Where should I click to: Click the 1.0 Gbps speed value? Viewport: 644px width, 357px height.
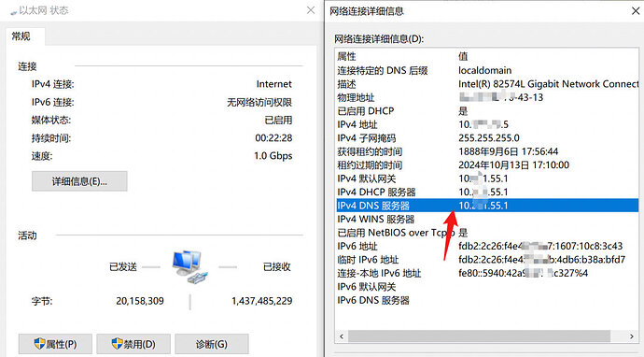pyautogui.click(x=273, y=156)
